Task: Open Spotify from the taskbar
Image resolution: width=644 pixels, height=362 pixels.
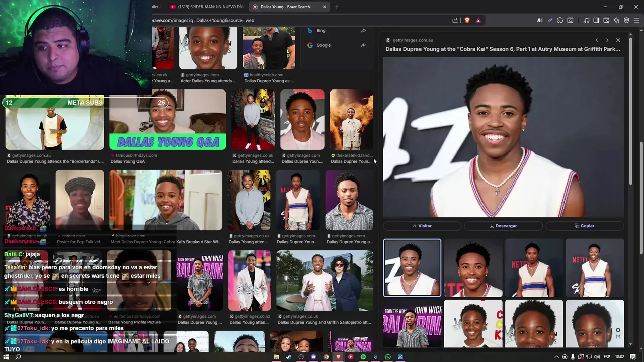Action: pos(363,357)
